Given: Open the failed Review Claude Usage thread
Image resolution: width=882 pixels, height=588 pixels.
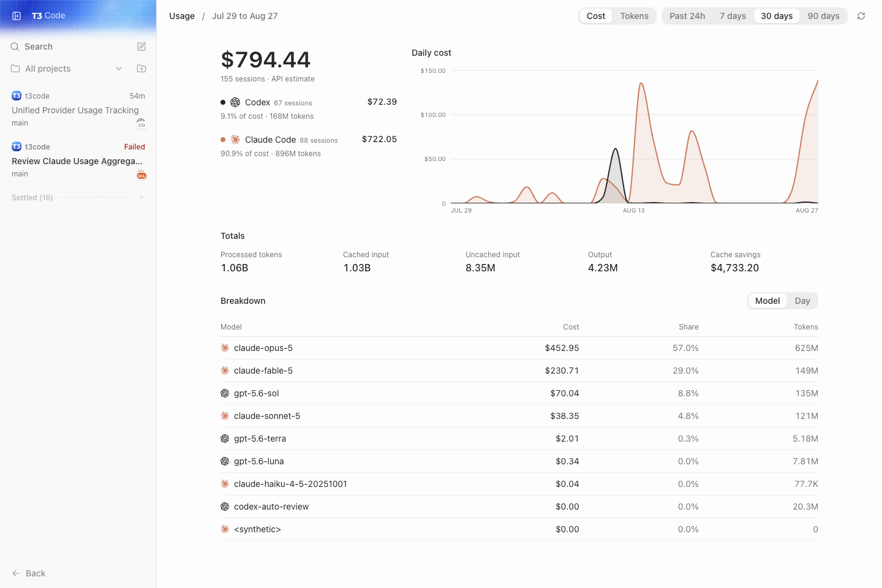Looking at the screenshot, I should click(x=78, y=160).
